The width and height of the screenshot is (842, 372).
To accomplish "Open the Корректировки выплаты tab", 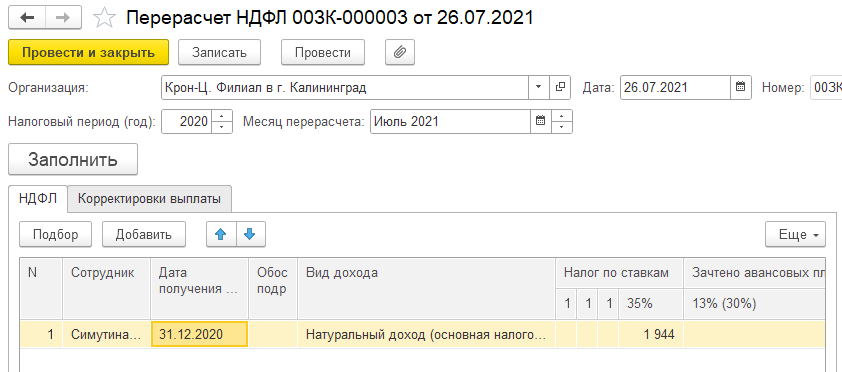I will [149, 199].
